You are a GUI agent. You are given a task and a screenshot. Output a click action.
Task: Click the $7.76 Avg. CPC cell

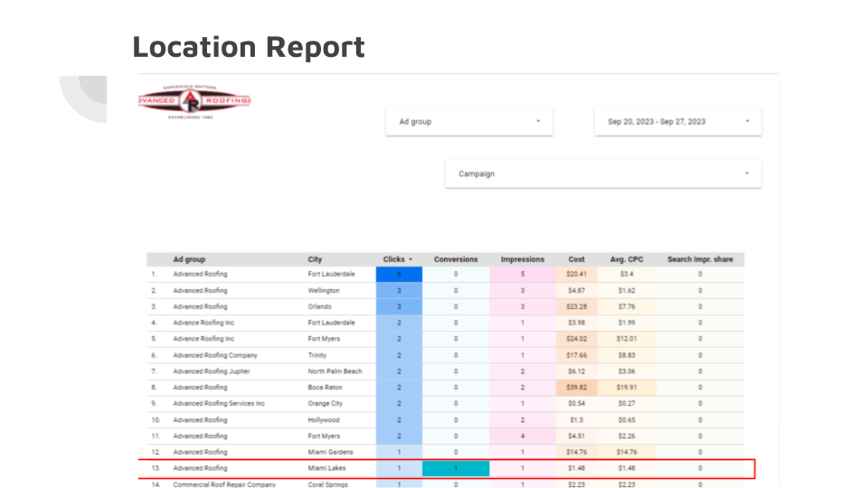pyautogui.click(x=627, y=306)
